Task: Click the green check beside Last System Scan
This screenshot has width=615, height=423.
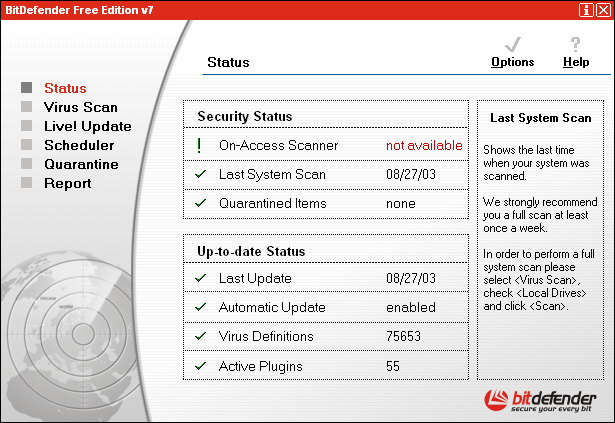Action: (200, 173)
